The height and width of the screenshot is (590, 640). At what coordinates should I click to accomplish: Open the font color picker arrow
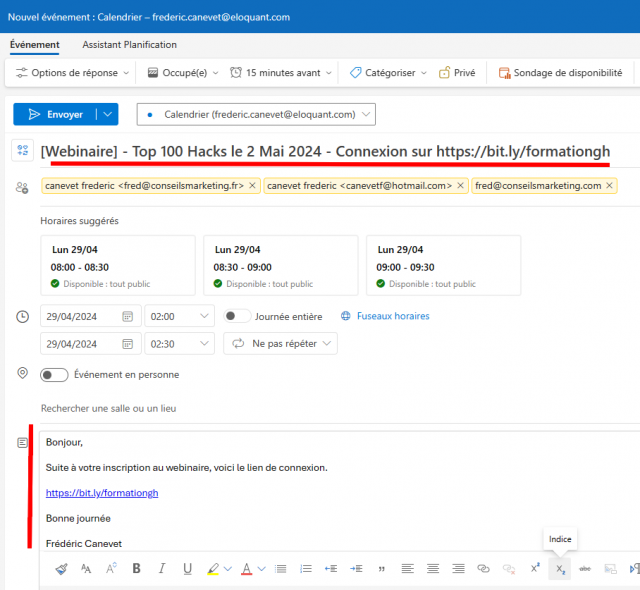point(262,568)
